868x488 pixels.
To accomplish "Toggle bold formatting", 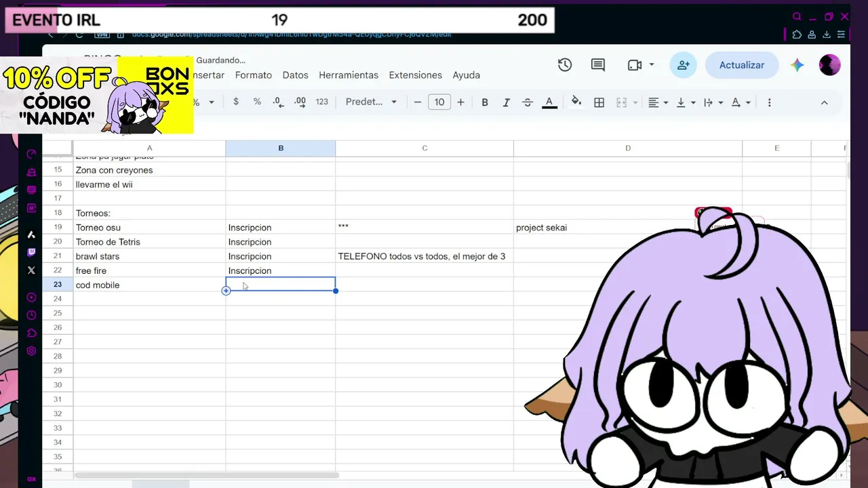I will click(x=485, y=102).
